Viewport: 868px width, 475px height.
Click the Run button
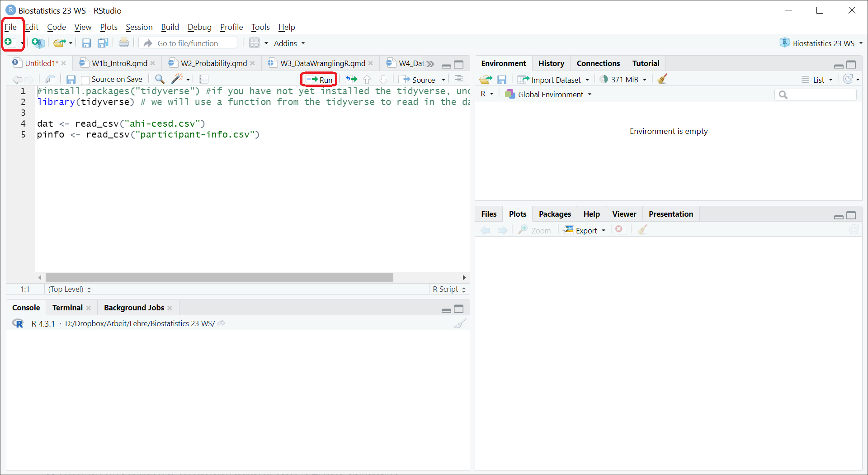[319, 80]
